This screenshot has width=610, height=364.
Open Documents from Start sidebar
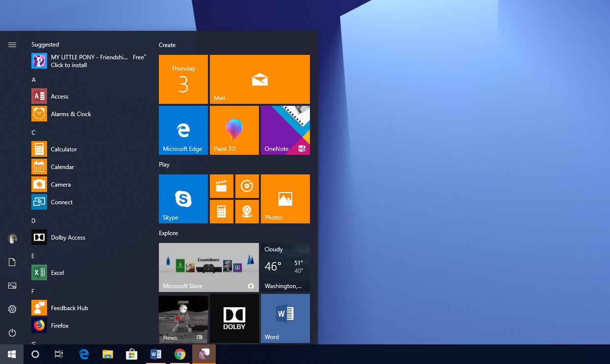coord(12,262)
